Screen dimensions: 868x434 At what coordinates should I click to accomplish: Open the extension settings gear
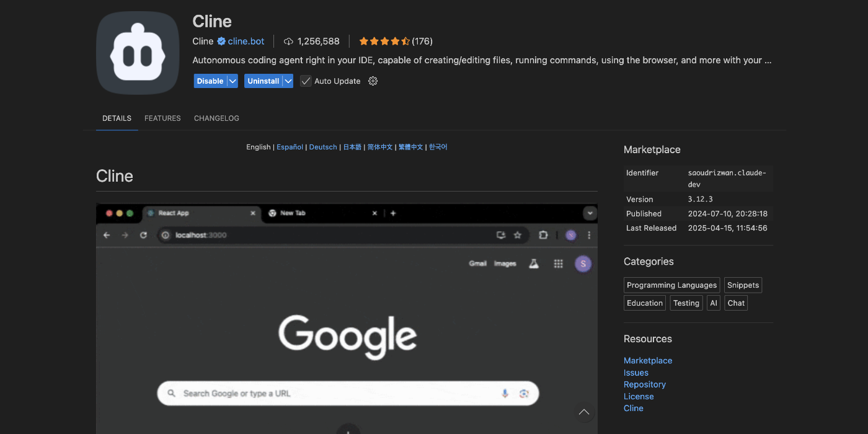pyautogui.click(x=373, y=81)
